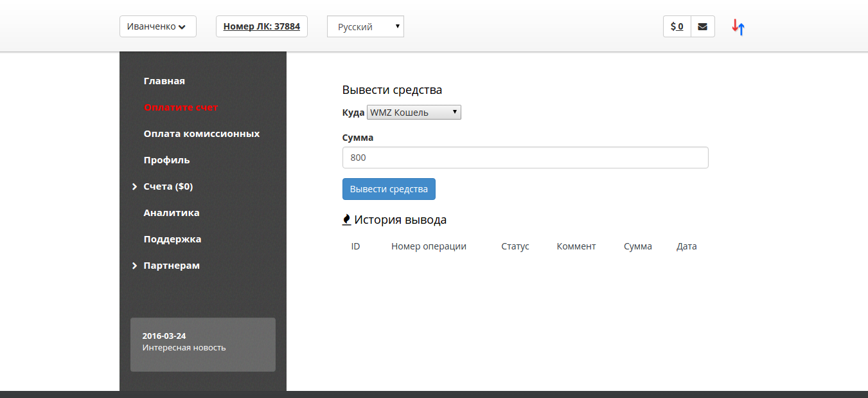The image size is (868, 398).
Task: Open the Русский language selector
Action: [x=365, y=27]
